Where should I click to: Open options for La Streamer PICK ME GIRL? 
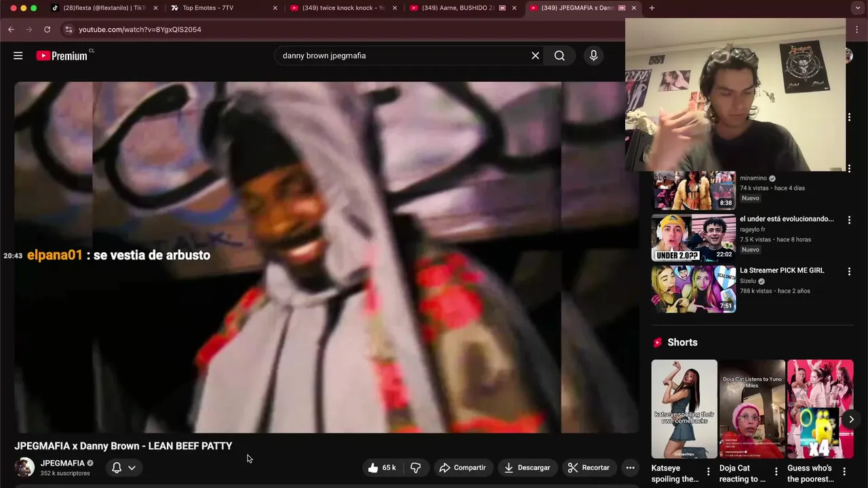[x=849, y=271]
